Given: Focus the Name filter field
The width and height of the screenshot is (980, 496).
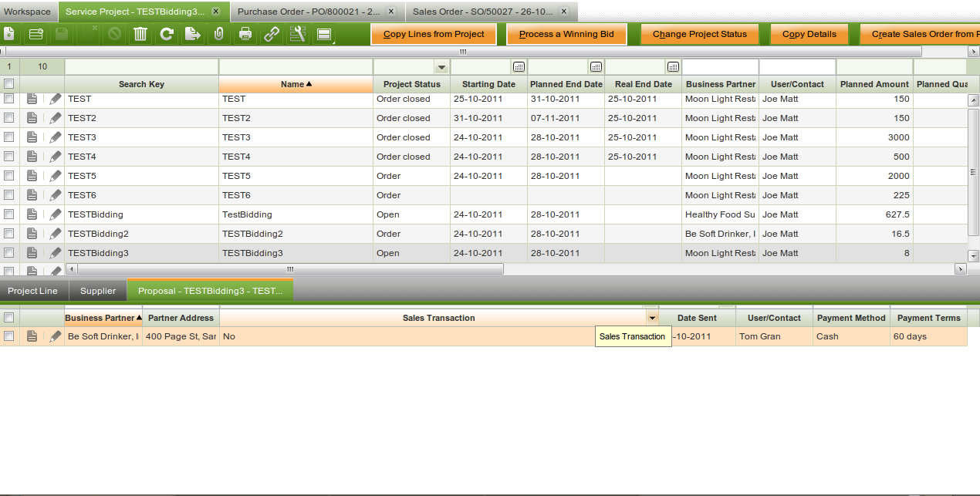Looking at the screenshot, I should [x=296, y=67].
